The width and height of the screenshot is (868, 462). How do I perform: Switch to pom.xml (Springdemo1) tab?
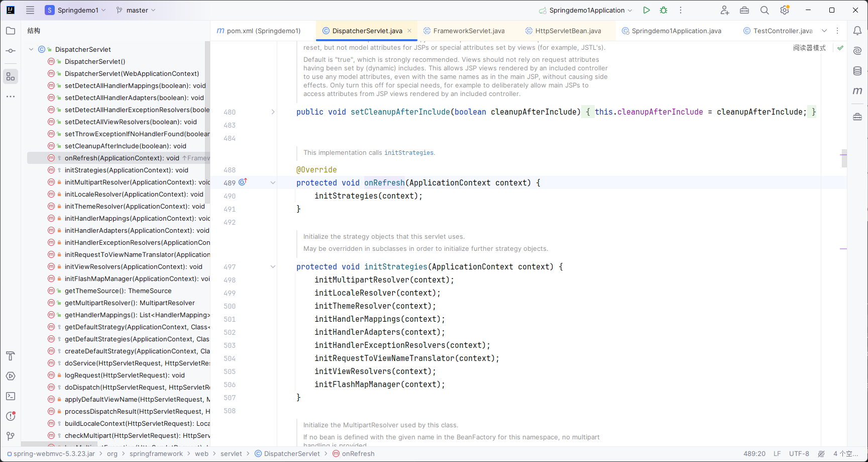[x=259, y=31]
